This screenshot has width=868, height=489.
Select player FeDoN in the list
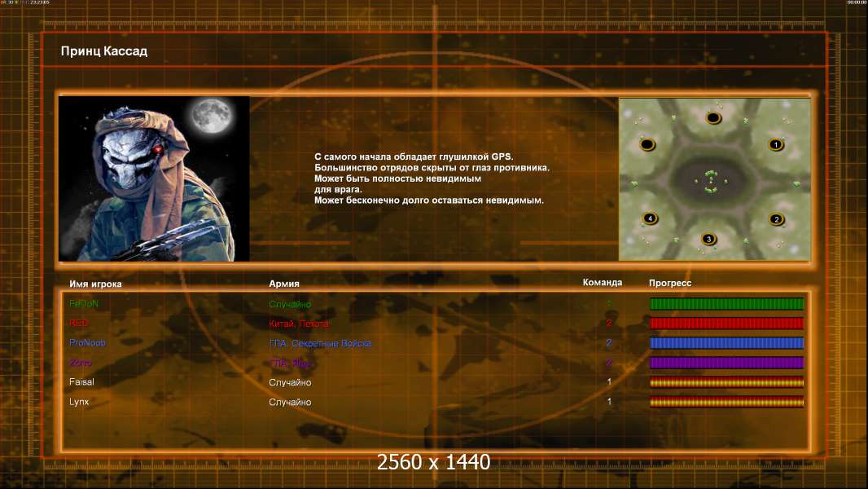84,303
